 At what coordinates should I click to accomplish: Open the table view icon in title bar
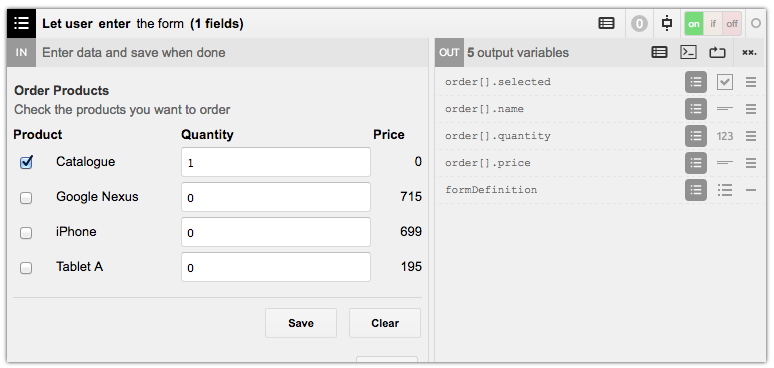click(x=606, y=23)
